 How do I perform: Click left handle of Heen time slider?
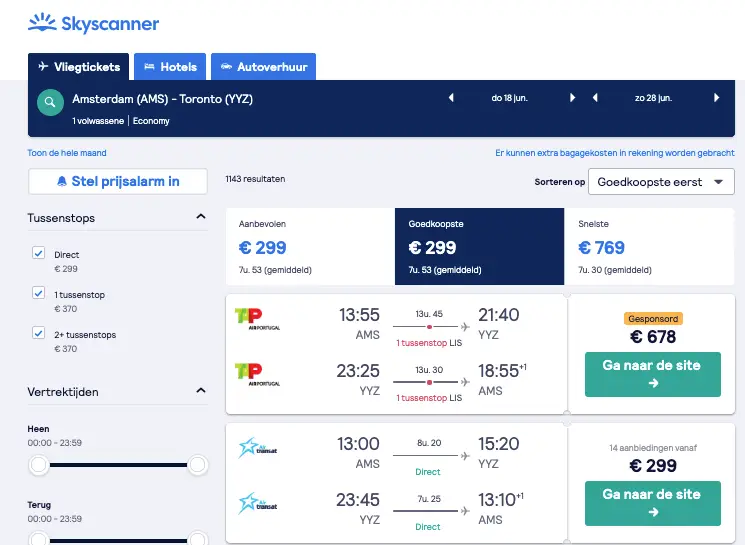coord(39,465)
